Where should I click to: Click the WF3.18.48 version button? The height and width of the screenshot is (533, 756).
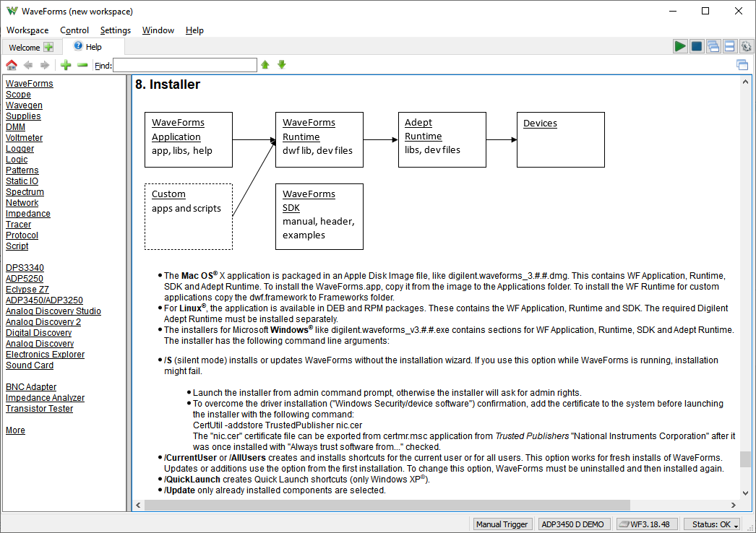(x=646, y=524)
